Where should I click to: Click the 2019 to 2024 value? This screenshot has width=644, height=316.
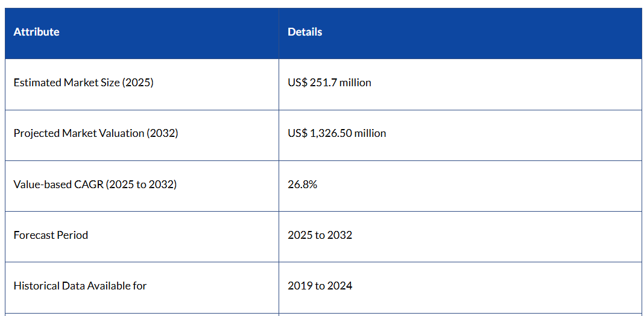[x=320, y=286]
